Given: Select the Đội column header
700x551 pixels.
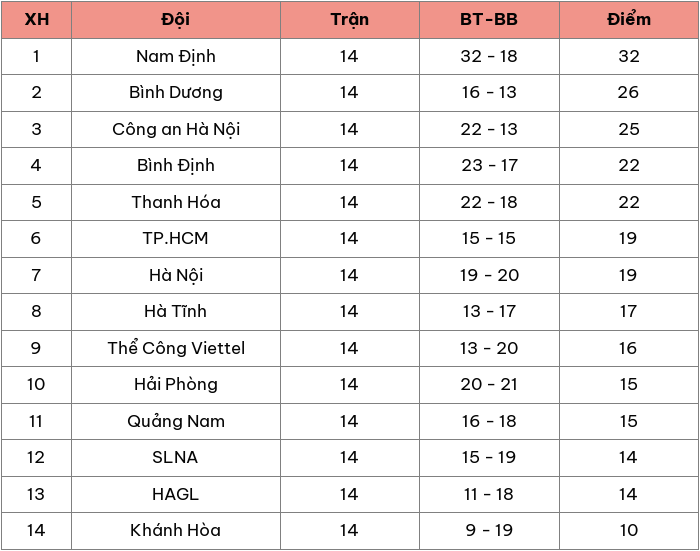Looking at the screenshot, I should click(176, 20).
